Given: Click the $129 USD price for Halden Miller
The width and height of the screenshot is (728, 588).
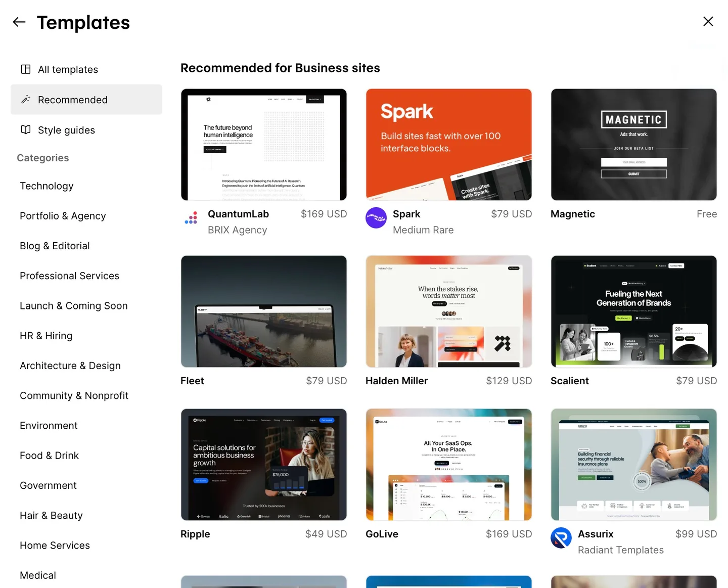Looking at the screenshot, I should pos(509,381).
